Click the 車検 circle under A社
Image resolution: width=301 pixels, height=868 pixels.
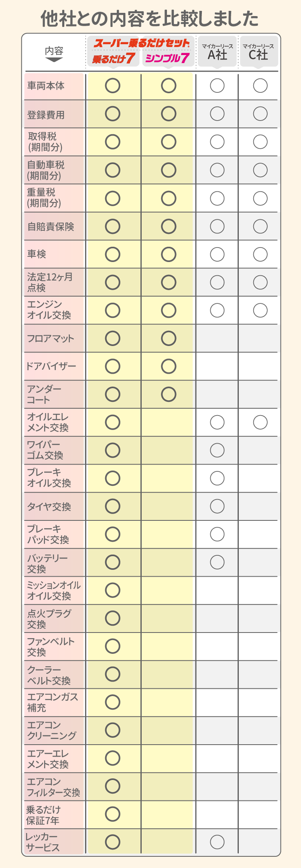[x=217, y=254]
